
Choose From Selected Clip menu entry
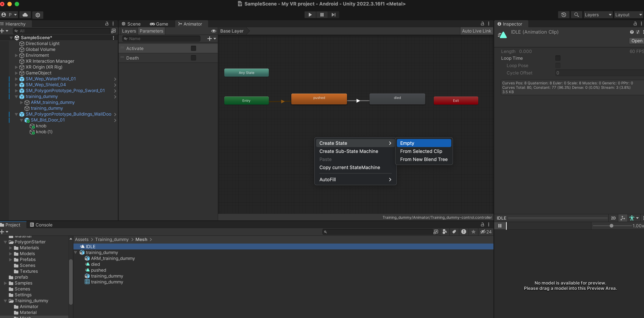(x=421, y=151)
